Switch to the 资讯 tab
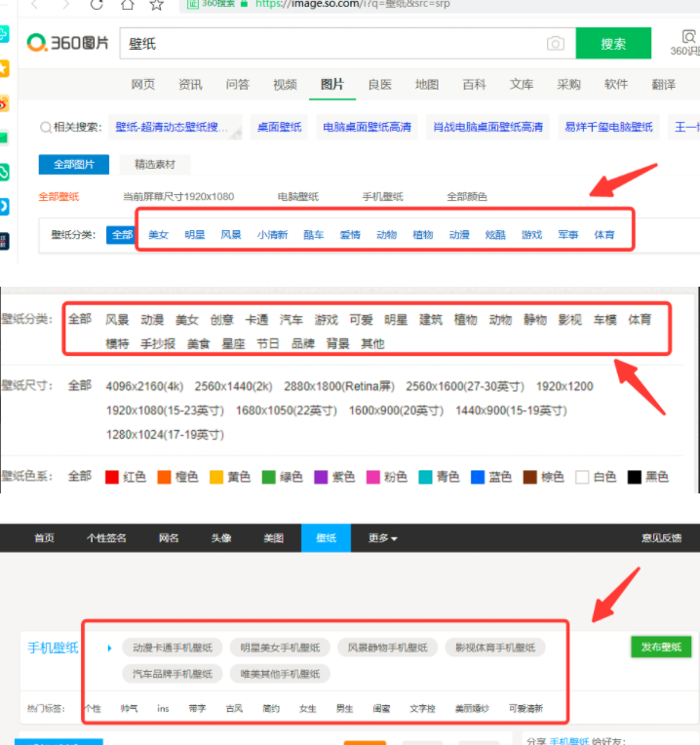This screenshot has width=700, height=745. pyautogui.click(x=190, y=85)
